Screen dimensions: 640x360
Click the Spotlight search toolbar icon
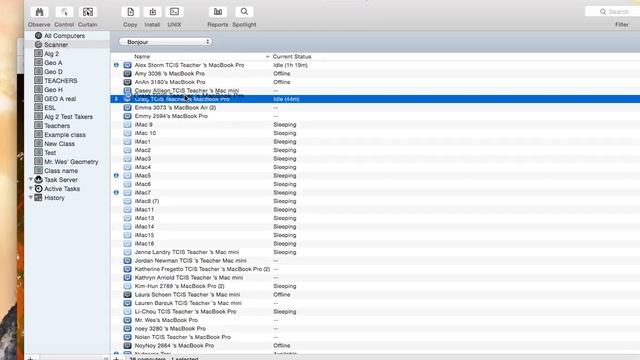pyautogui.click(x=244, y=12)
